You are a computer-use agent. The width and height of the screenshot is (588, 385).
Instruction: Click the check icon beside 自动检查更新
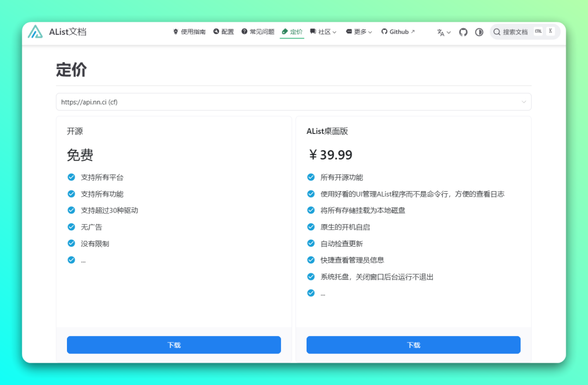(311, 243)
